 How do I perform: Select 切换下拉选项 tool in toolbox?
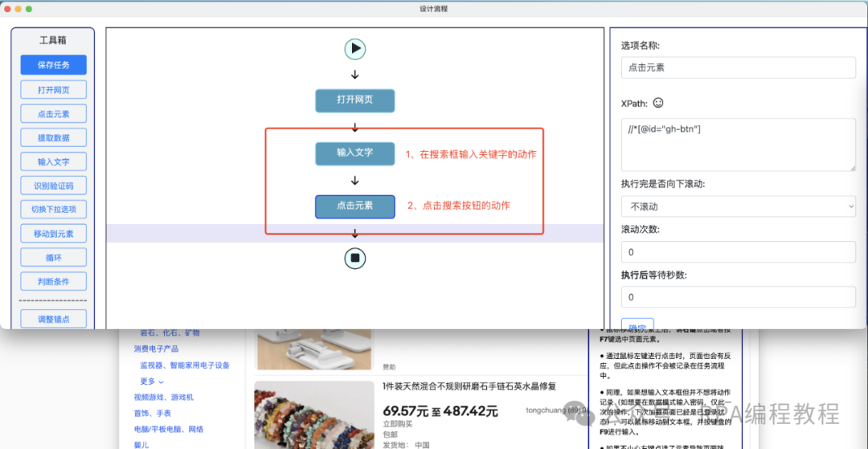pyautogui.click(x=54, y=210)
